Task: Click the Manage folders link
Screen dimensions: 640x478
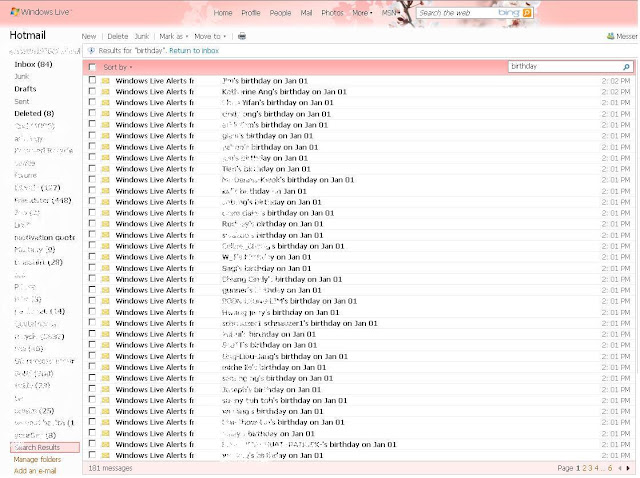Action: 37,460
